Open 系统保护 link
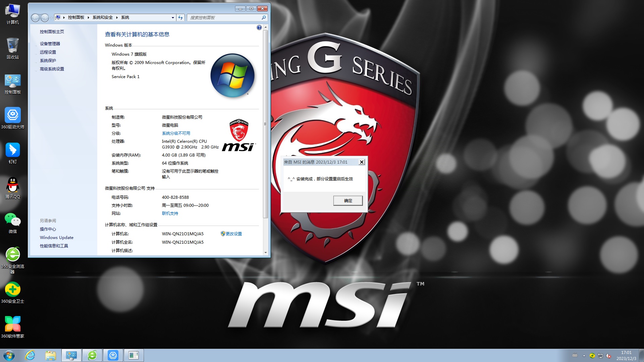 tap(48, 61)
